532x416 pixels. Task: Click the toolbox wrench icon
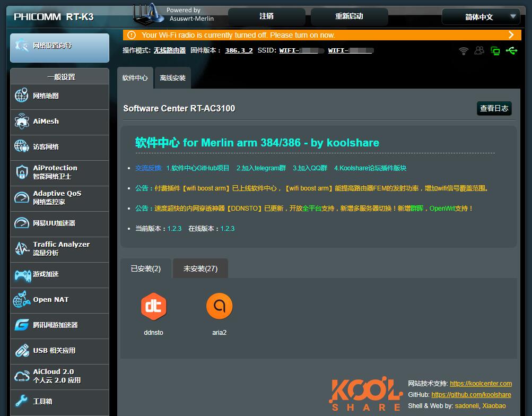point(21,401)
